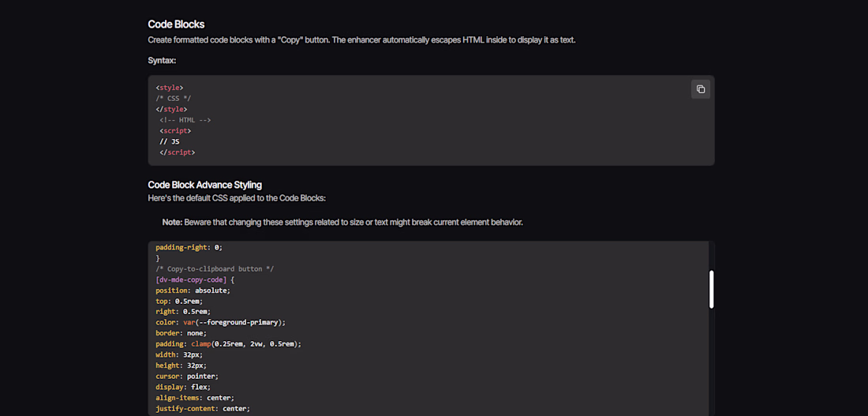Click the "Syntax:" label
Screen dimensions: 868x416
[162, 61]
